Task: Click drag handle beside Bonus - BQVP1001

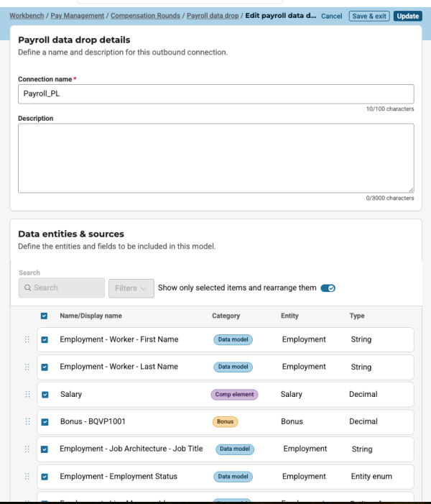Action: [x=27, y=421]
